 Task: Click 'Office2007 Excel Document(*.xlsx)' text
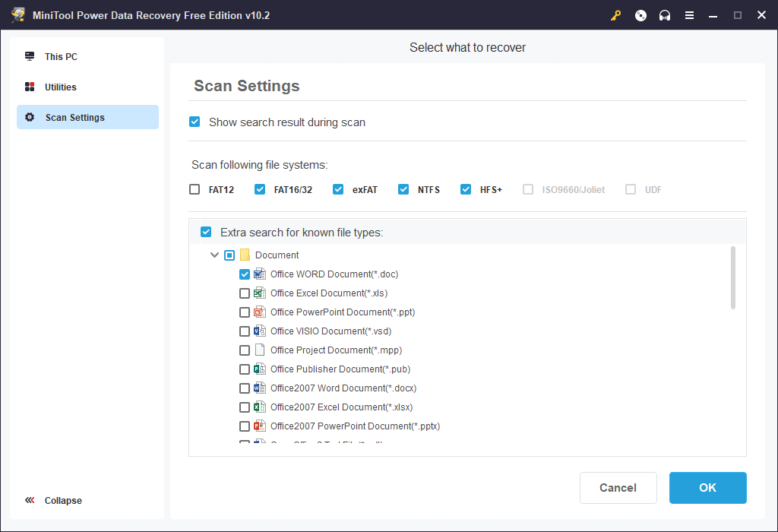point(341,407)
